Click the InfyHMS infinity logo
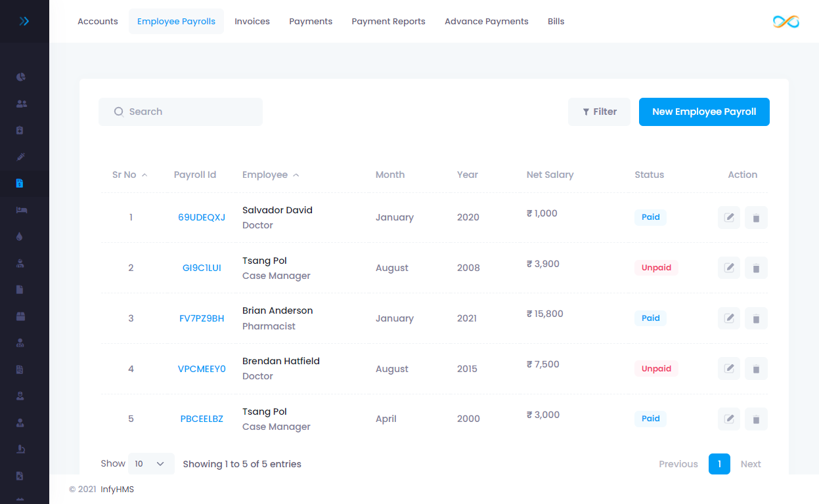 click(786, 21)
